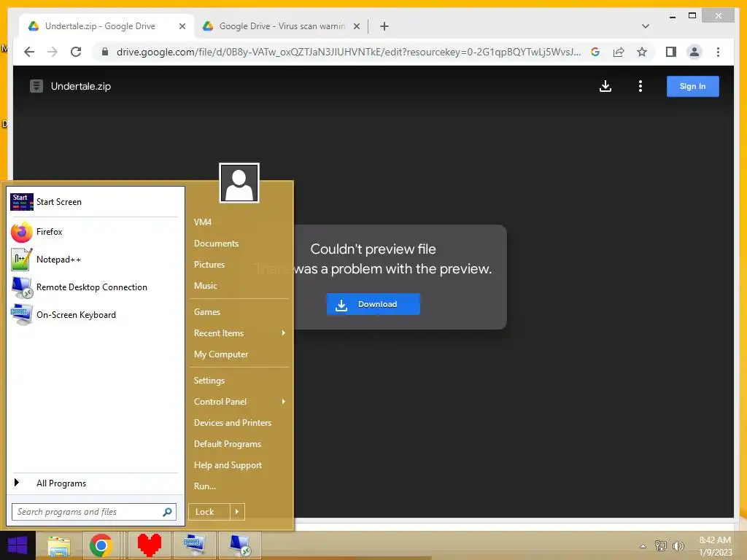This screenshot has height=560, width=747.
Task: Share this page icon
Action: click(619, 52)
